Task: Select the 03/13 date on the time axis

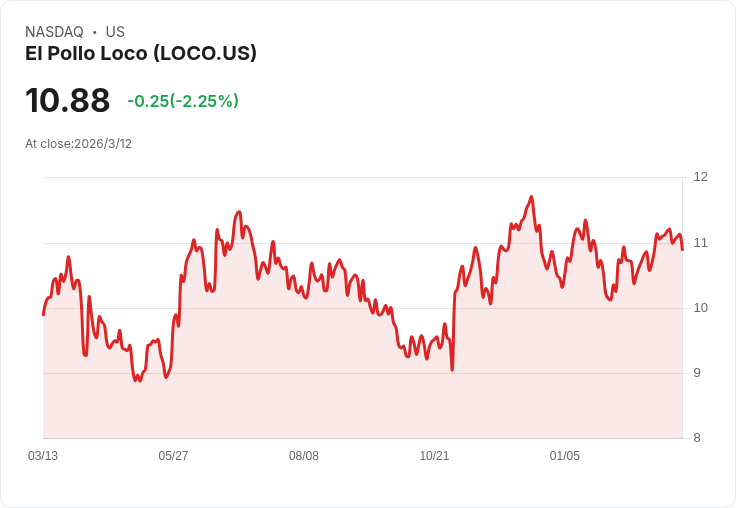Action: click(43, 456)
